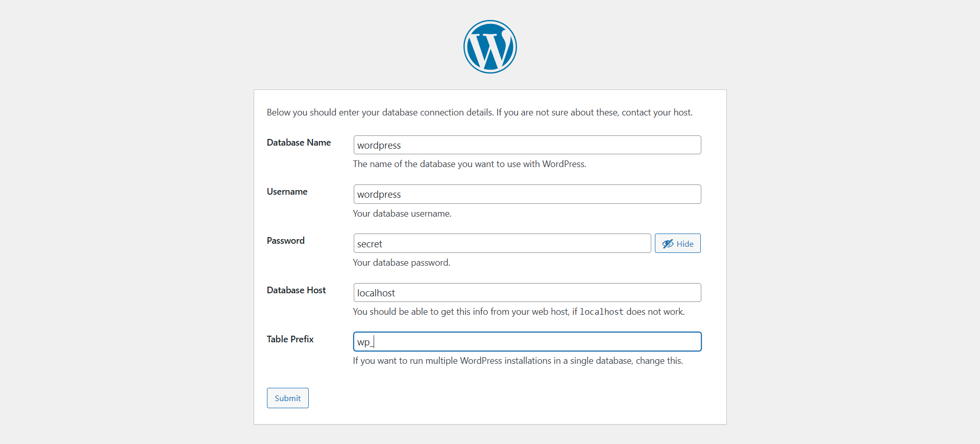Place cursor in the Table Prefix field

point(527,342)
